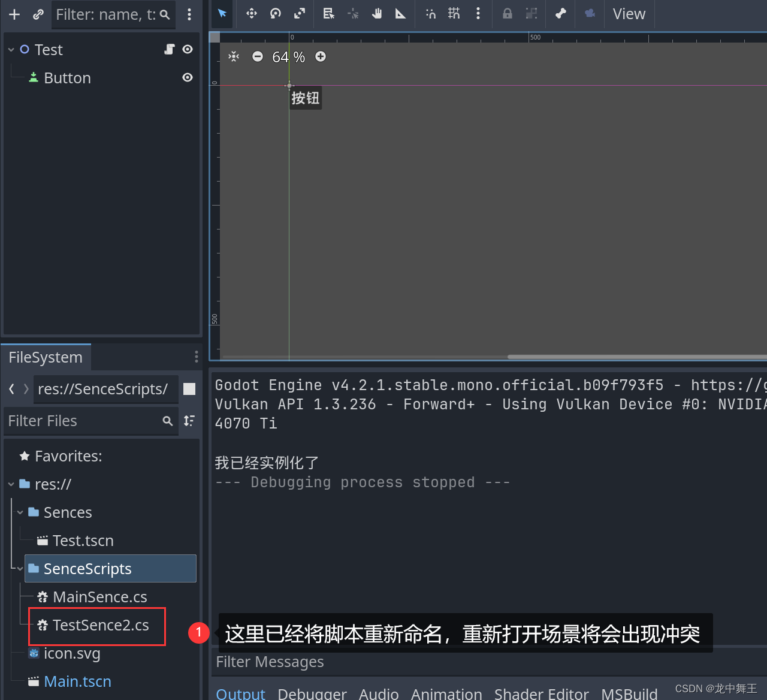
Task: Switch to Shader Editor bottom panel tab
Action: point(542,693)
